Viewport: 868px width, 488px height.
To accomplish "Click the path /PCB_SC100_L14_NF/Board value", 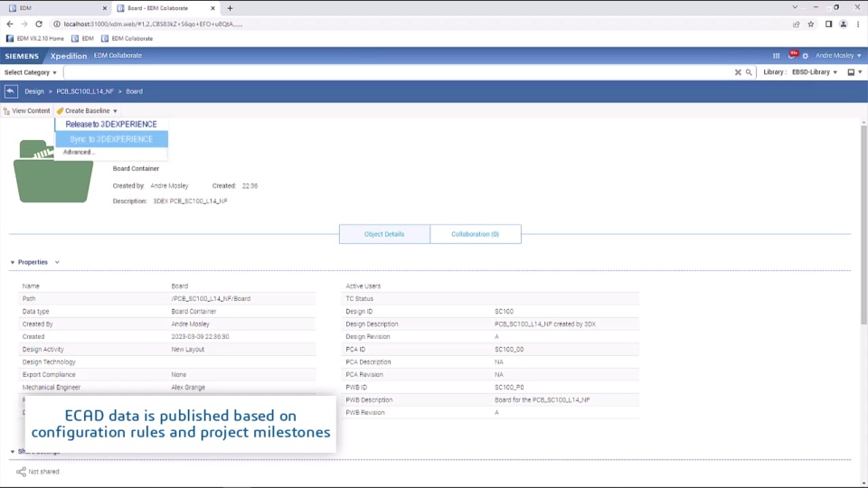I will (x=211, y=299).
